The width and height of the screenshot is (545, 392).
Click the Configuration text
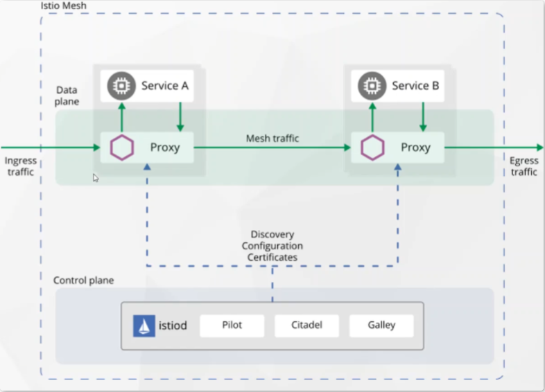point(272,246)
